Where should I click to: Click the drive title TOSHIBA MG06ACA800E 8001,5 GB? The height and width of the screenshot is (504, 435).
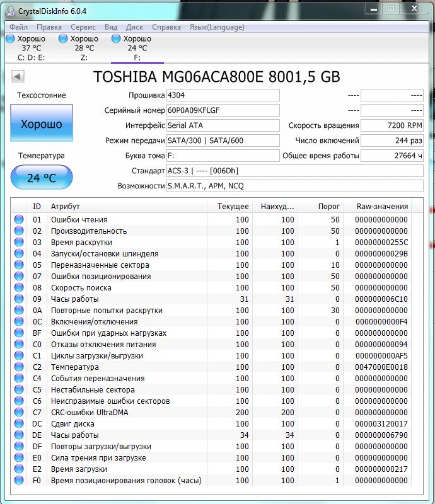point(216,76)
